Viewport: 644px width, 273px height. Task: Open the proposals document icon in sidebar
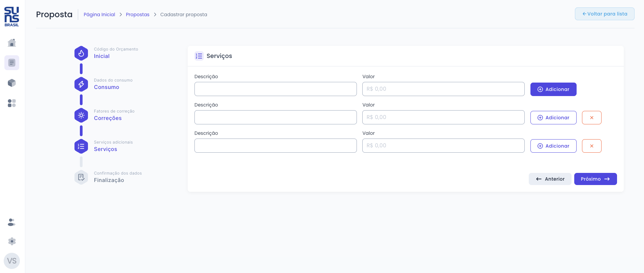(12, 63)
